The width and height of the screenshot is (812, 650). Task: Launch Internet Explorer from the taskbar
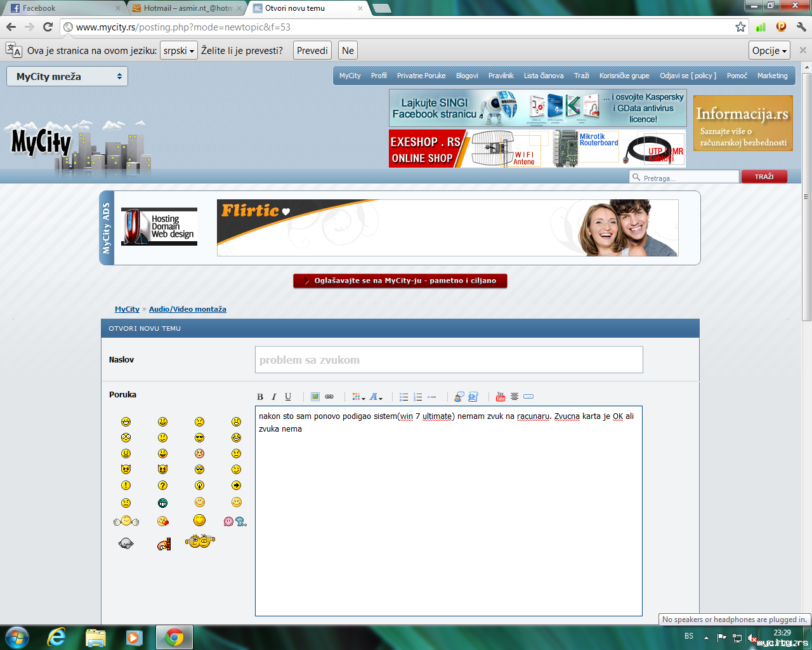click(56, 637)
